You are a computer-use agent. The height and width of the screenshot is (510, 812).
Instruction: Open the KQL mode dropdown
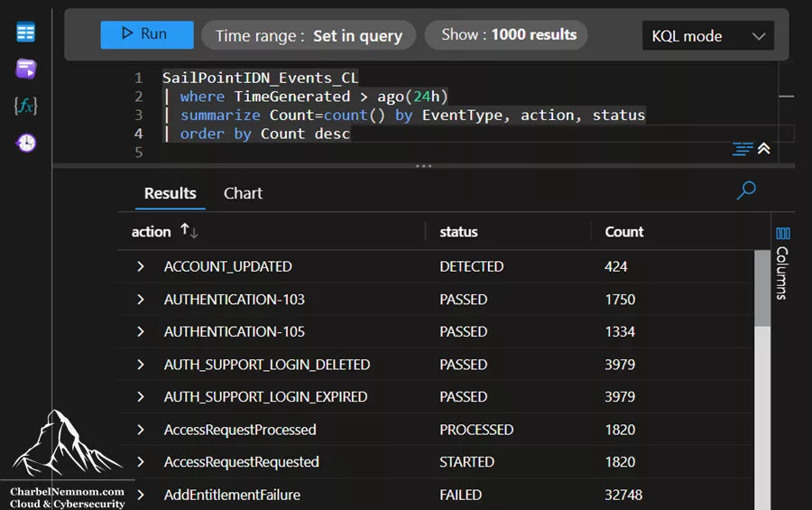(708, 36)
